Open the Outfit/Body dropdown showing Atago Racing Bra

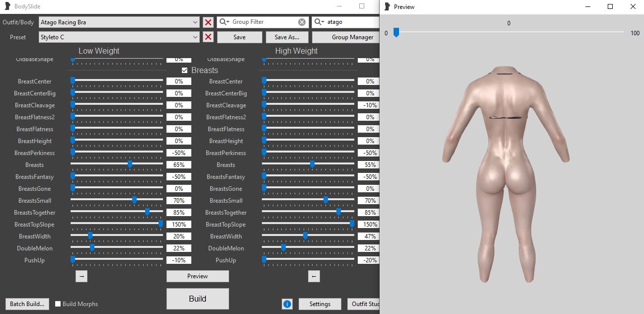pos(119,22)
